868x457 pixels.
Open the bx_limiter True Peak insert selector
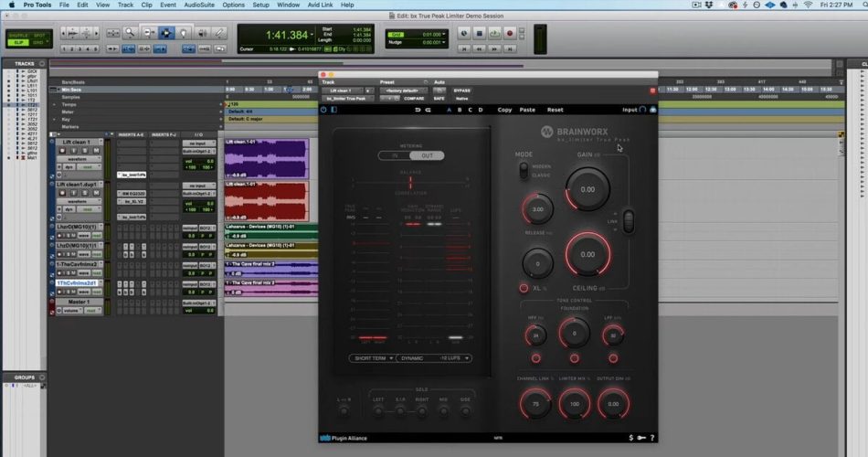[347, 99]
